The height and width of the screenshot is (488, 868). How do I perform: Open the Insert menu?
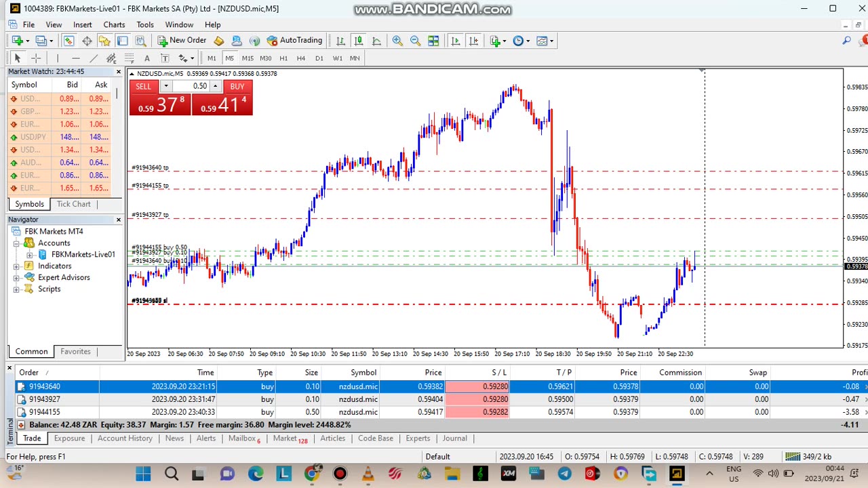pos(83,24)
